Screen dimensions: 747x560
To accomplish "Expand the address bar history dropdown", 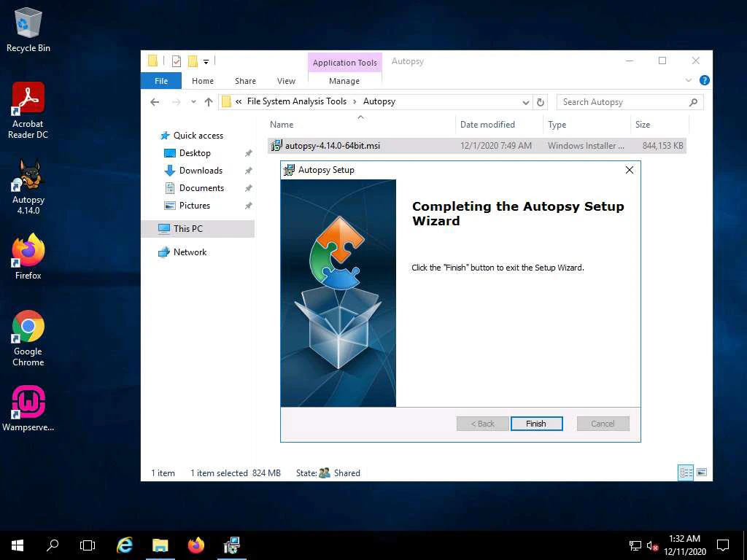I will (525, 102).
